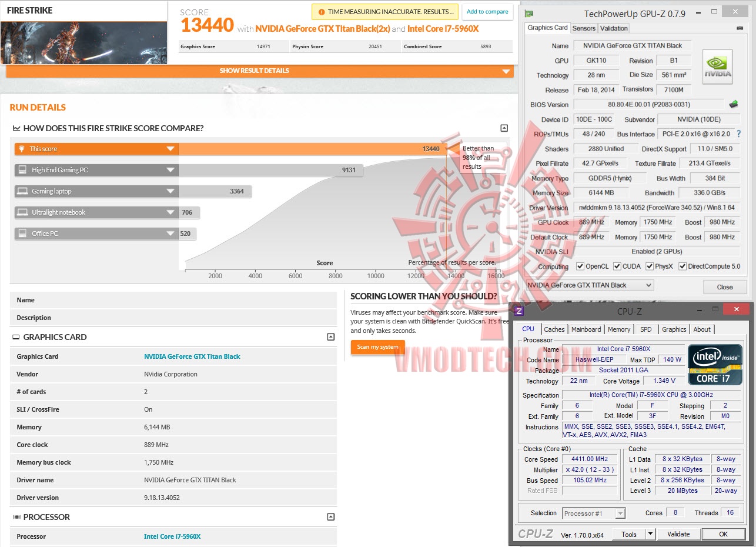Viewport: 756px width, 547px height.
Task: Toggle the OpenCL checkbox in GPU-Z
Action: point(581,266)
